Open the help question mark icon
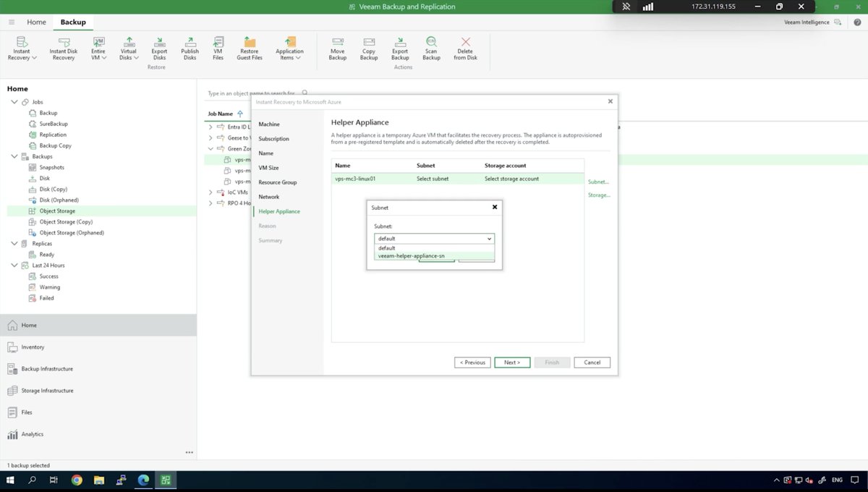868x492 pixels. pos(856,22)
